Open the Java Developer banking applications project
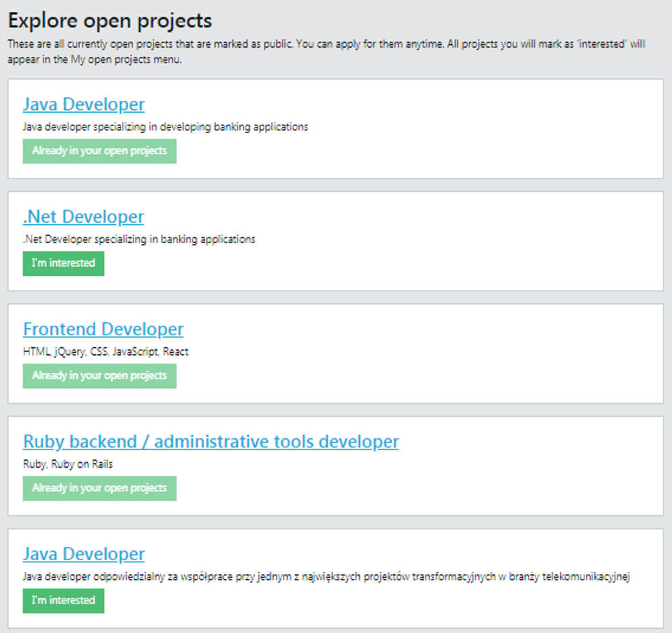 (83, 104)
